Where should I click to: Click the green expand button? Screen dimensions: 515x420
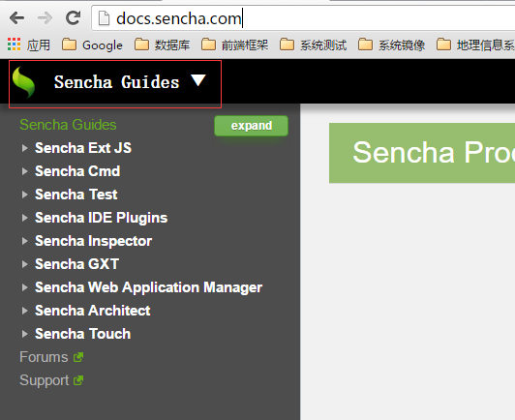coord(252,126)
